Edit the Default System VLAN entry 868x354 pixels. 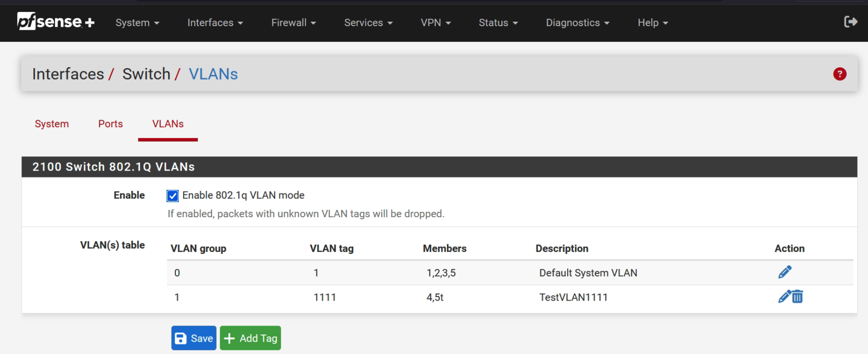(784, 272)
